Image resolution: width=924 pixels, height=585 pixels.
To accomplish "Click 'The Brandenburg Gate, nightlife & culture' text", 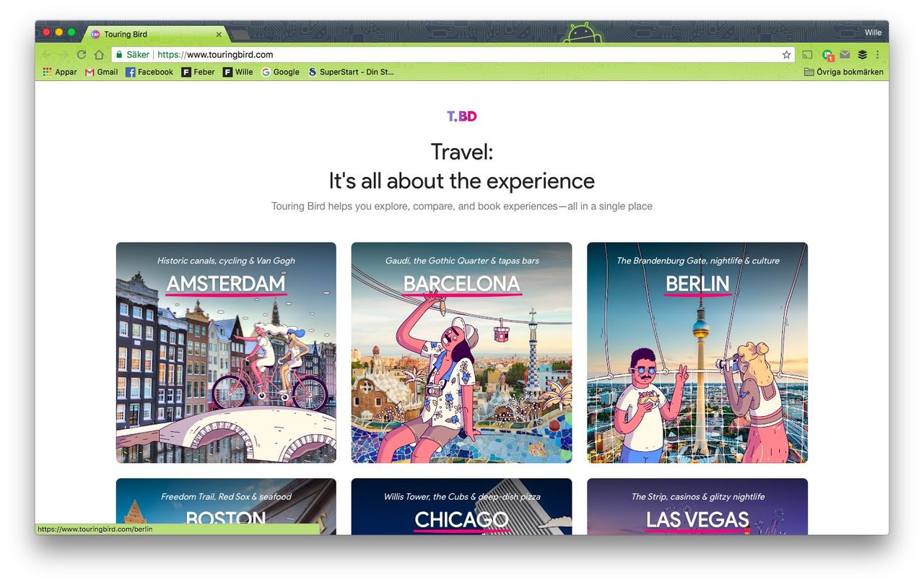I will pyautogui.click(x=697, y=261).
